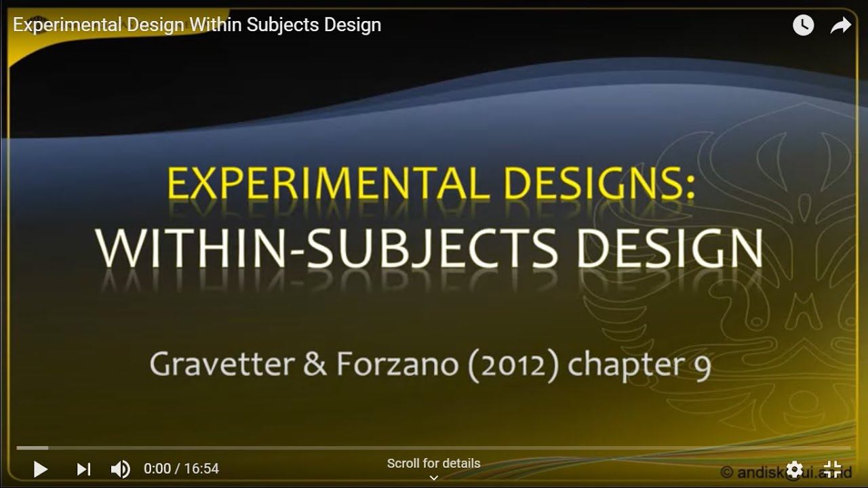Open the player settings gear
This screenshot has width=868, height=488.
[x=794, y=469]
